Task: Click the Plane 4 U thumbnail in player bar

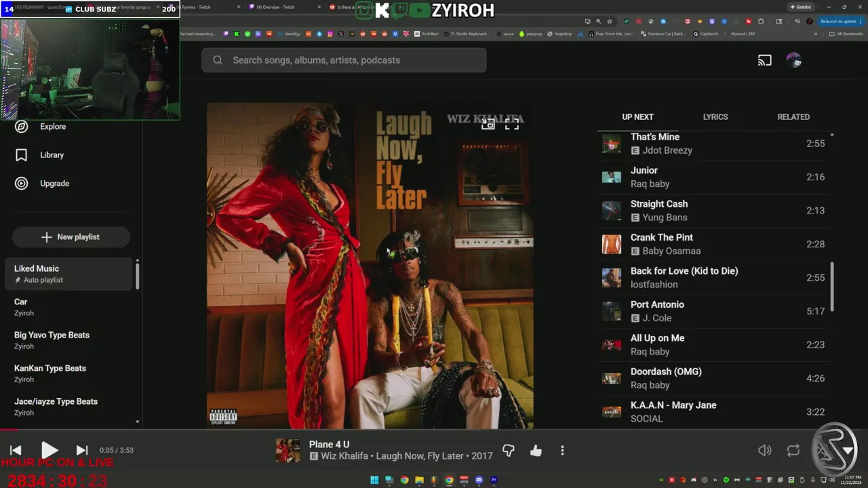Action: 288,451
